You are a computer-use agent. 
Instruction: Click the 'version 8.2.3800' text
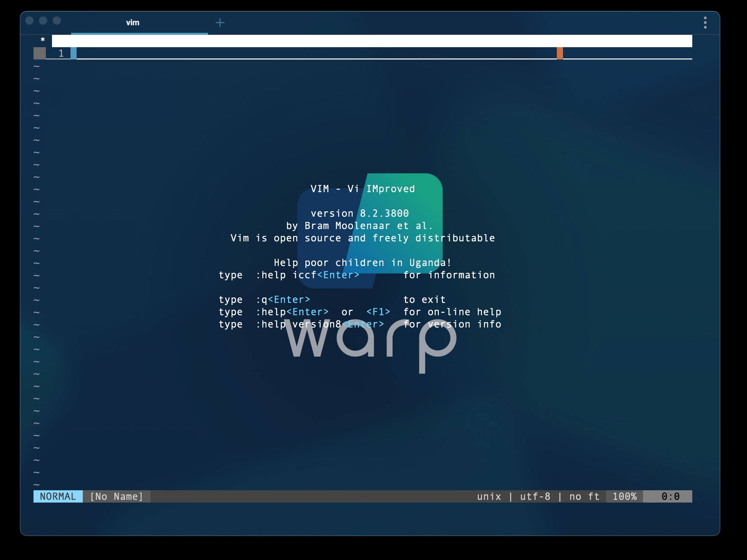pos(360,213)
